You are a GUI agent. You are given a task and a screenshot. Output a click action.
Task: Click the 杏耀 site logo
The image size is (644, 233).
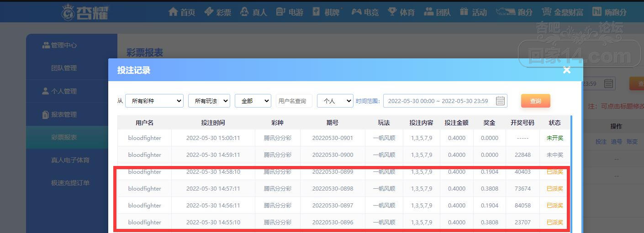point(85,12)
